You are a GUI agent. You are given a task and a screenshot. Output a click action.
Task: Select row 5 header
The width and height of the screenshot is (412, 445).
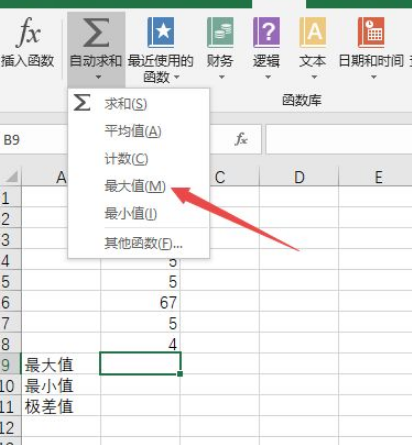10,282
